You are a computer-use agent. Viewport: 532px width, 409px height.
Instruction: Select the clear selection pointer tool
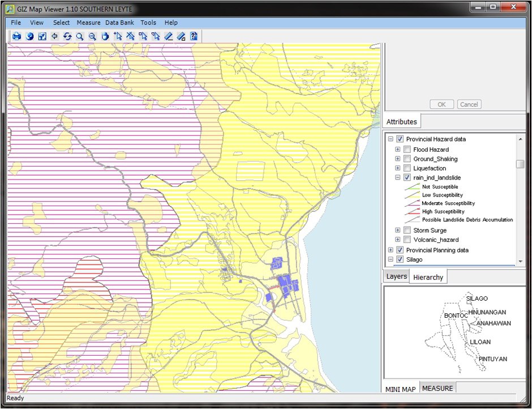point(130,36)
